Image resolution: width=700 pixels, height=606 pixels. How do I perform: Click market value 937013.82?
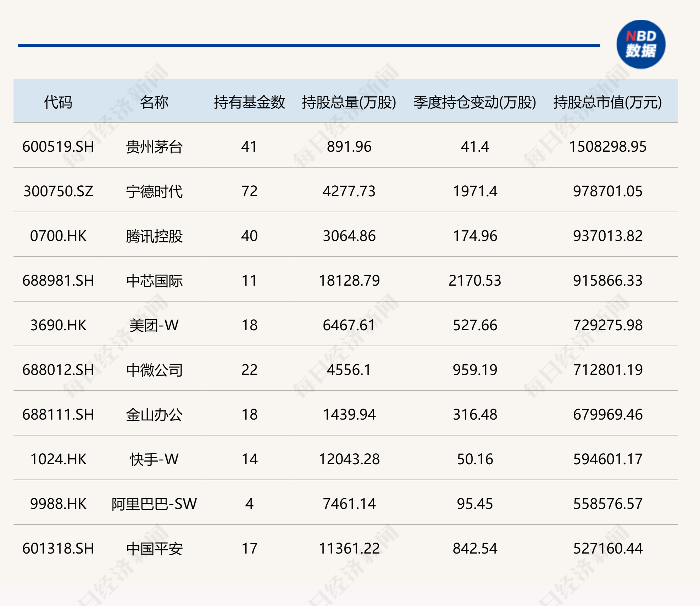(x=608, y=236)
